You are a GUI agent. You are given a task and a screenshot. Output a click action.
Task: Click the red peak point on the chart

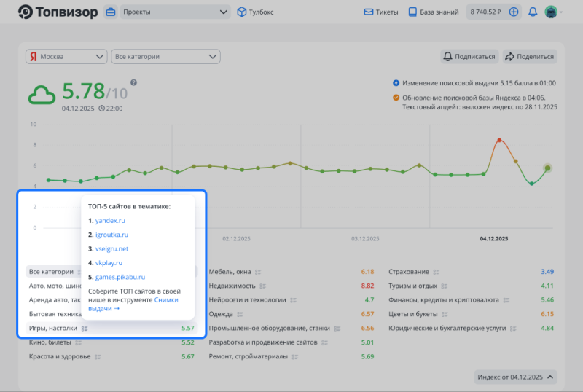[x=499, y=140]
